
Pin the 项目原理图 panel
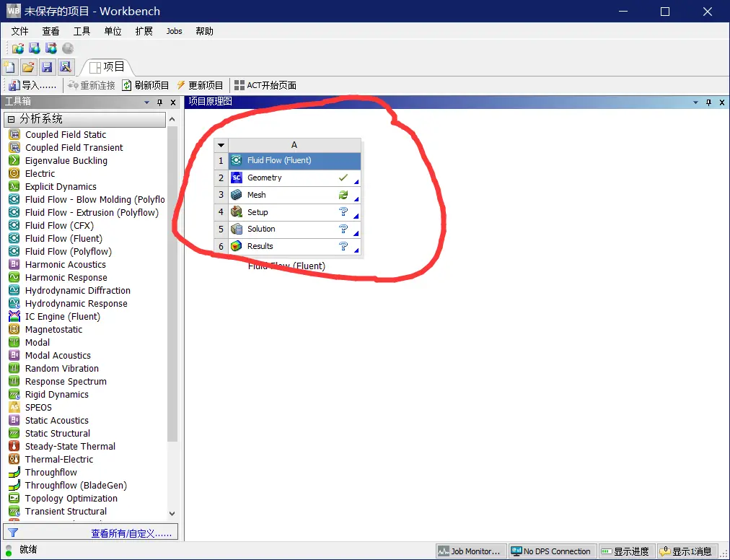pos(708,102)
